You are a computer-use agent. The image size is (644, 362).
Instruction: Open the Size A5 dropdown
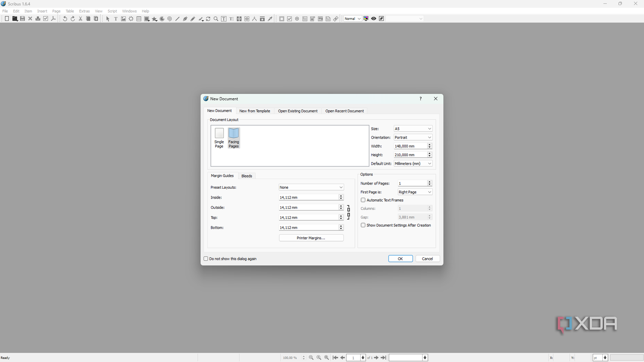413,129
